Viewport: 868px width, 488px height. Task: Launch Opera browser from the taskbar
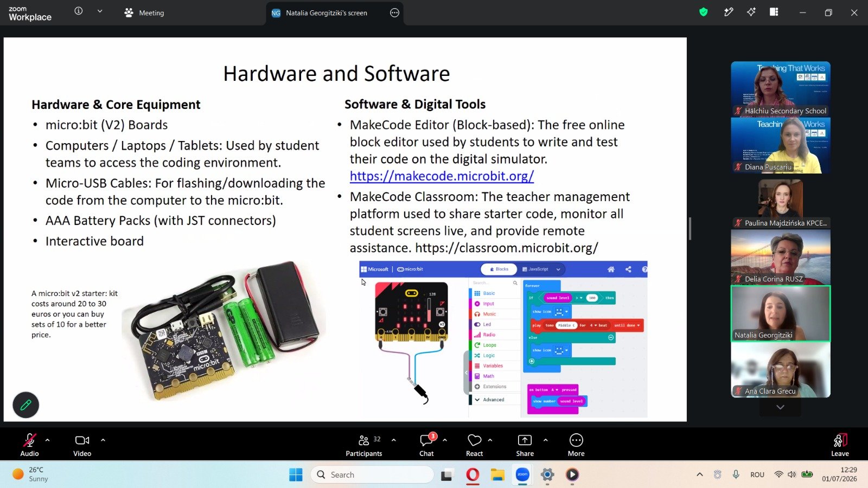(x=473, y=475)
